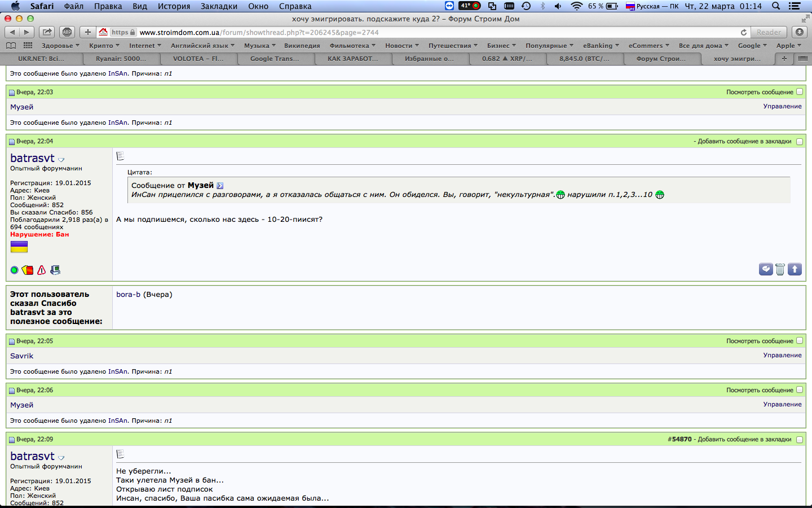812x508 pixels.
Task: Open the bora-b user link
Action: click(x=128, y=294)
